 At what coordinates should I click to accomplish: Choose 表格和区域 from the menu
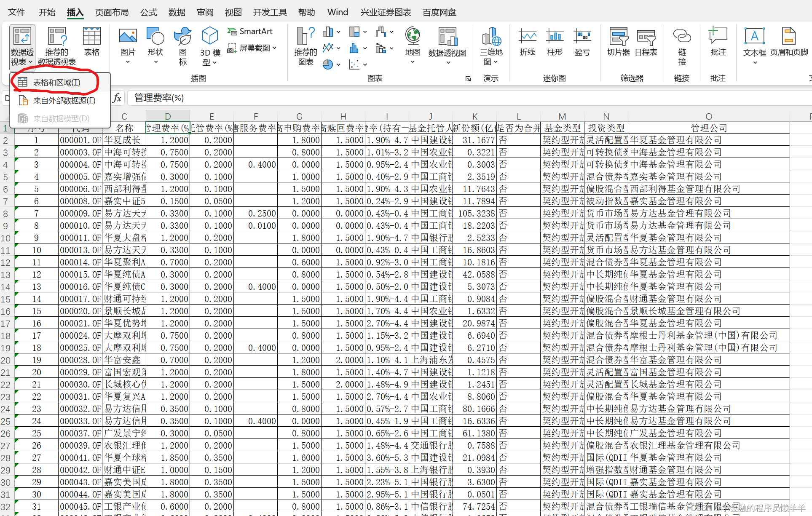point(56,83)
